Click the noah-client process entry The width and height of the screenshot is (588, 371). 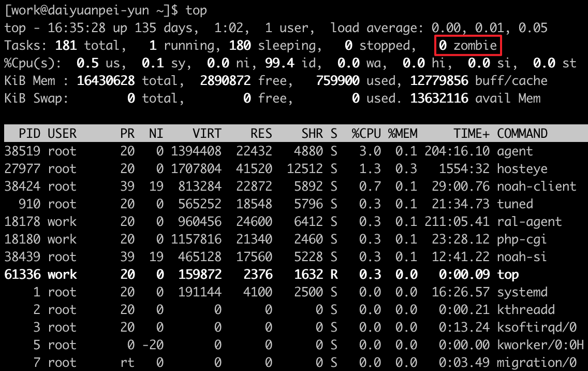pos(259,186)
